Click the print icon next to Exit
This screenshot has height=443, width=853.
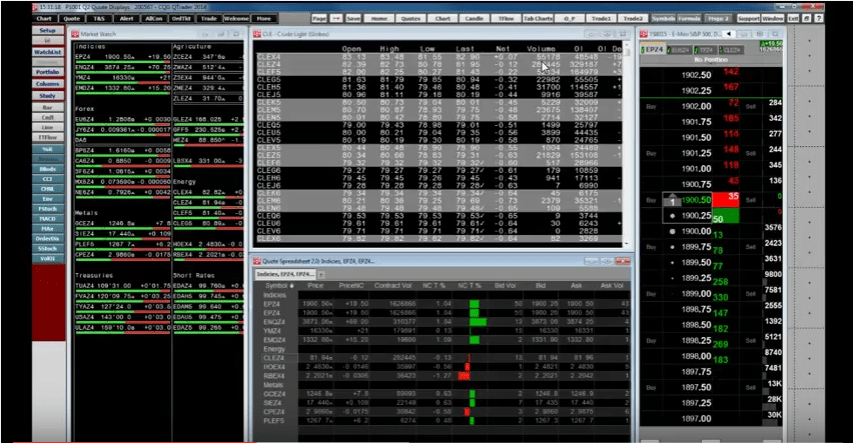807,19
